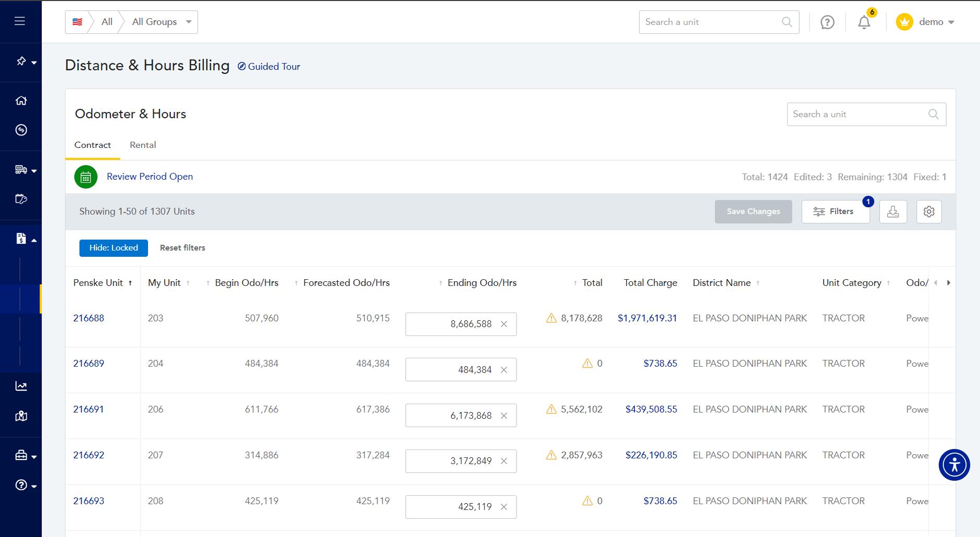Click the magnifier in top search bar
980x537 pixels.
[x=787, y=22]
